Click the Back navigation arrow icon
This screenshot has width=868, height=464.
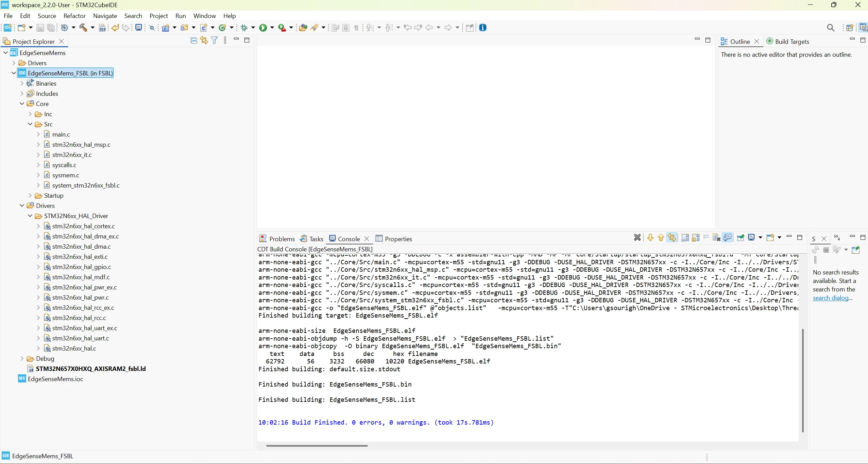429,28
